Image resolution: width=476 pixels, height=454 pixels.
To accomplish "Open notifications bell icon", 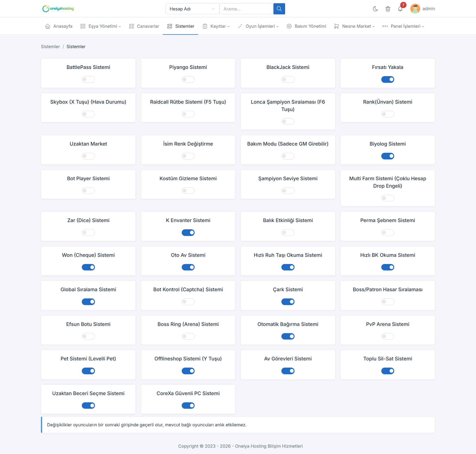I will click(x=400, y=9).
